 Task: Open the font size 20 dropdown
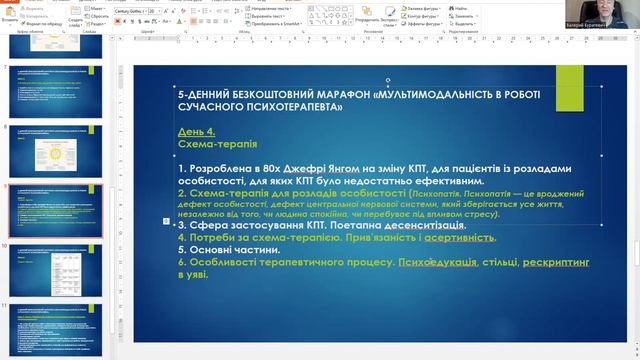point(159,11)
